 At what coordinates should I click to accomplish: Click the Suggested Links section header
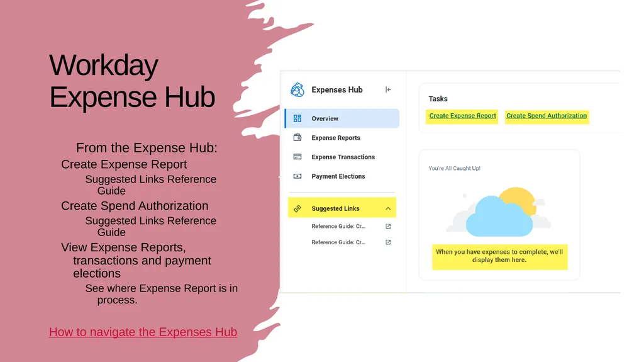pyautogui.click(x=342, y=208)
